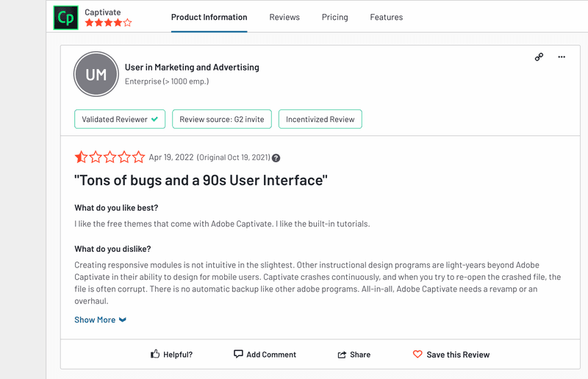
Task: Click the 'Enterprise (> 1000 emp.)' text
Action: tap(167, 82)
